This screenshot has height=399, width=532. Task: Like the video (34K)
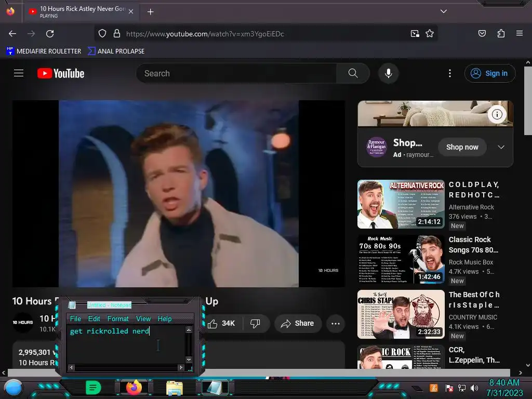click(x=222, y=323)
